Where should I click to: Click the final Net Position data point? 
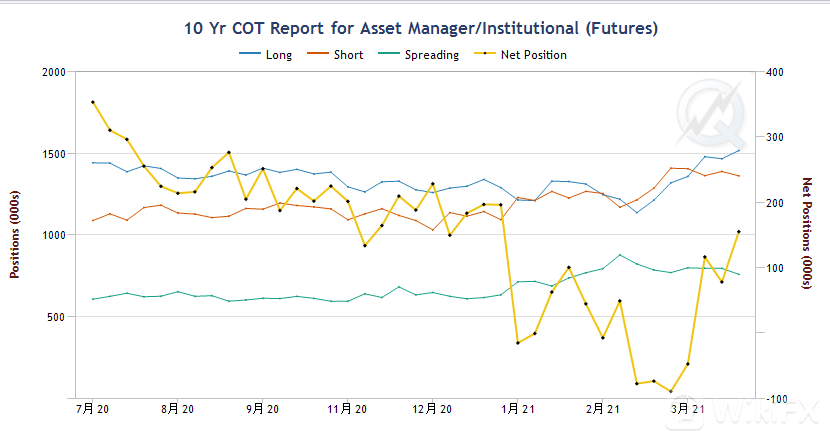739,232
